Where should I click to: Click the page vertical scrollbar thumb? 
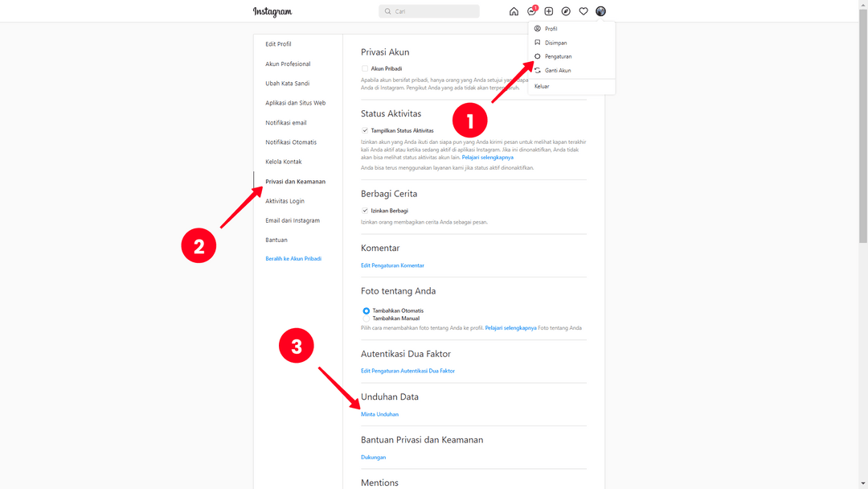pyautogui.click(x=863, y=126)
